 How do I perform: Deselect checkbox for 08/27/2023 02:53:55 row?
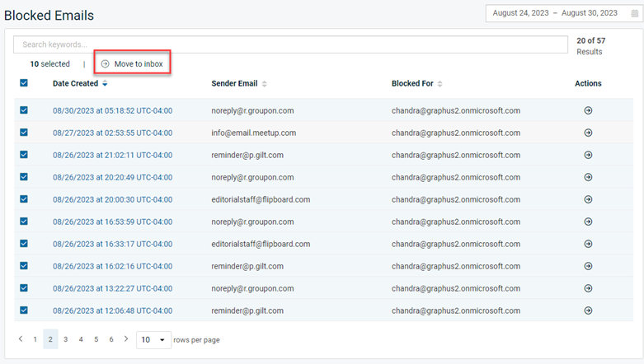coord(24,133)
